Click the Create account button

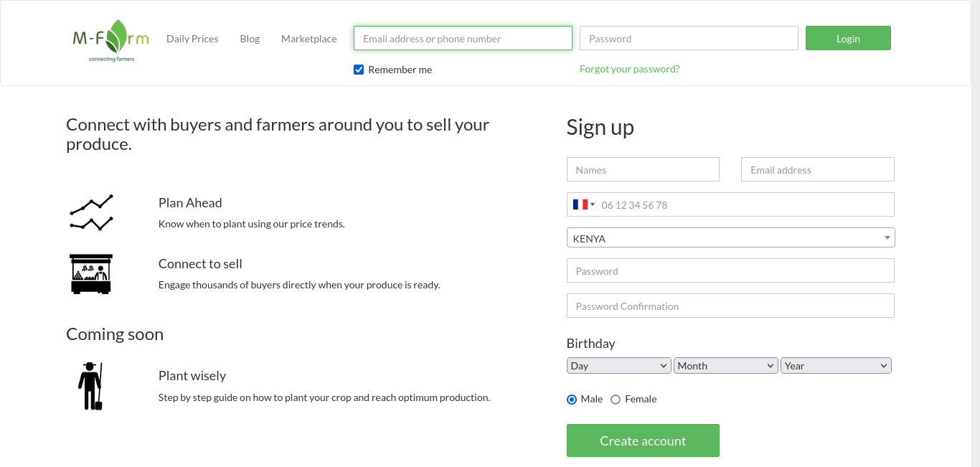643,440
